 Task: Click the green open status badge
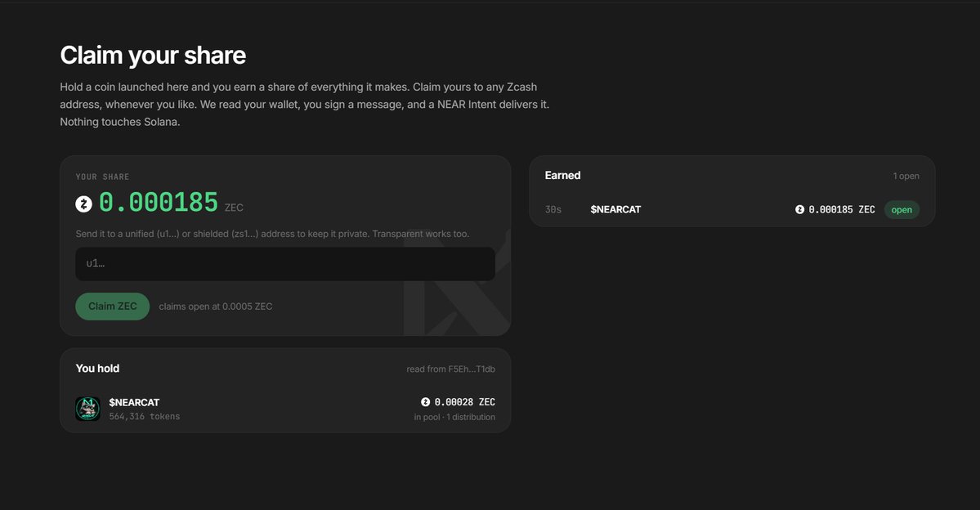902,209
